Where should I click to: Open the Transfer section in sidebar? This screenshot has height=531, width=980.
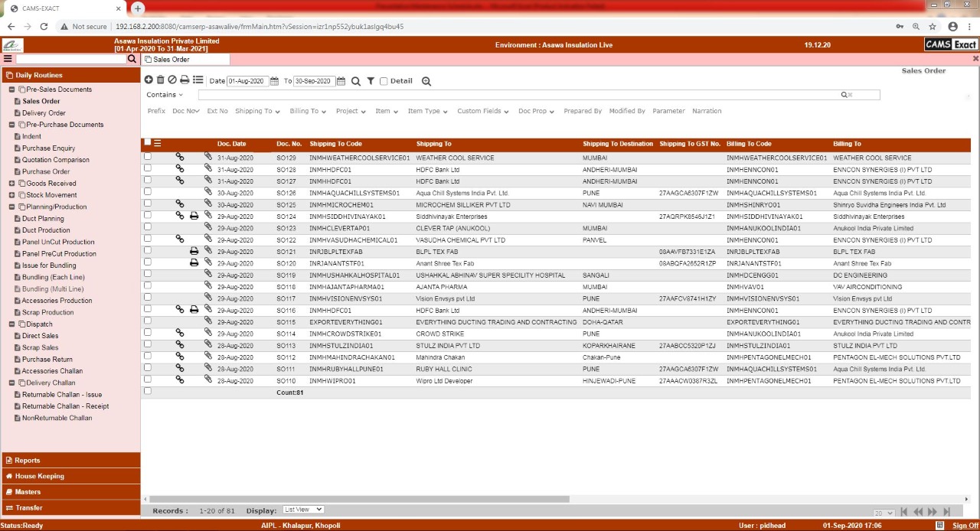pos(70,508)
